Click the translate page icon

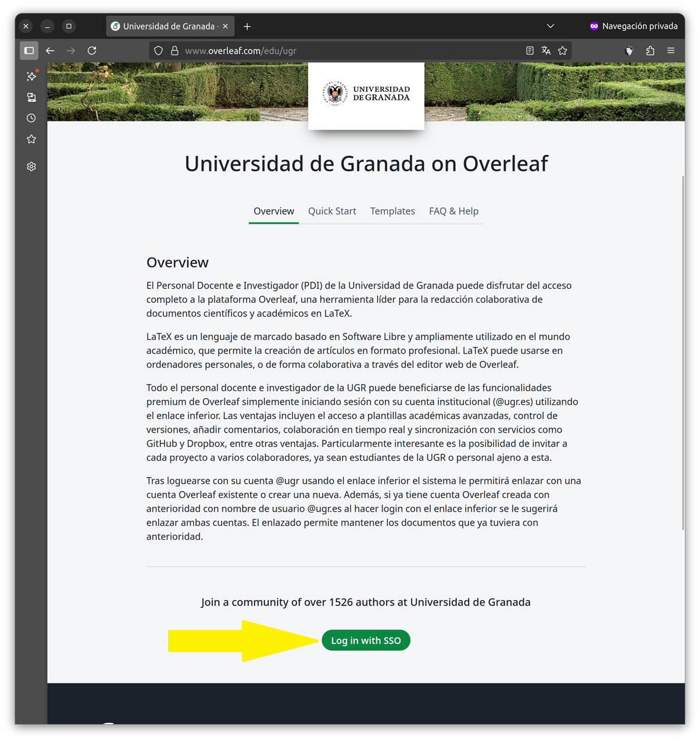[x=546, y=51]
